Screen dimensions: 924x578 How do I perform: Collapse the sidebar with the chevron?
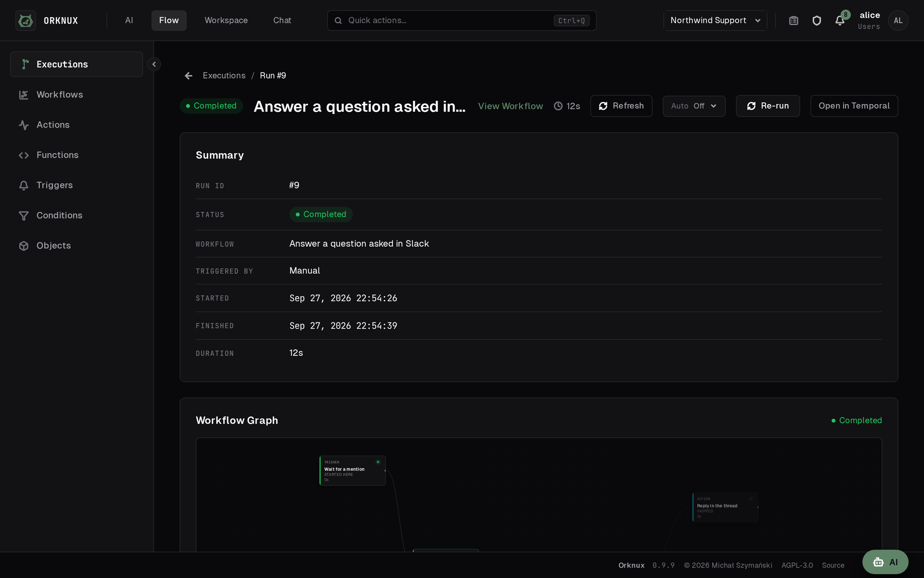click(x=154, y=64)
